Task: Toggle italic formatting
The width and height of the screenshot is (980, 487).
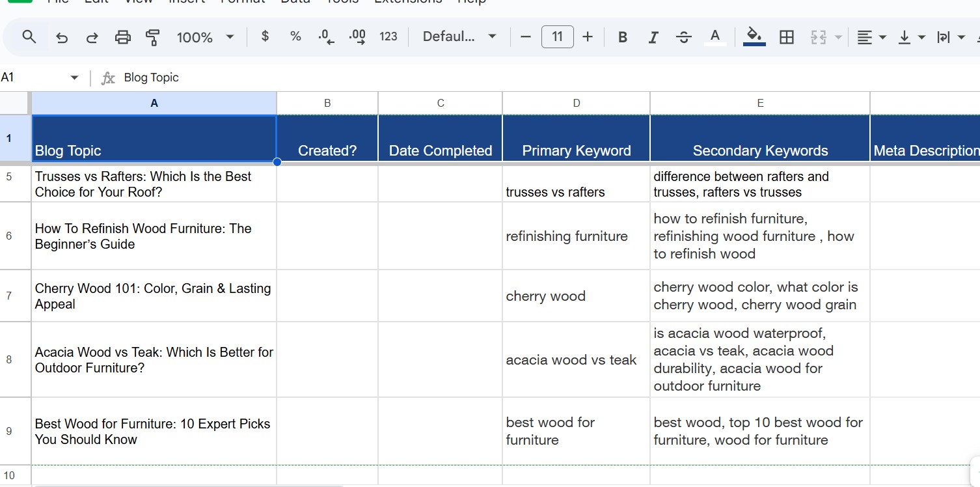Action: tap(653, 37)
